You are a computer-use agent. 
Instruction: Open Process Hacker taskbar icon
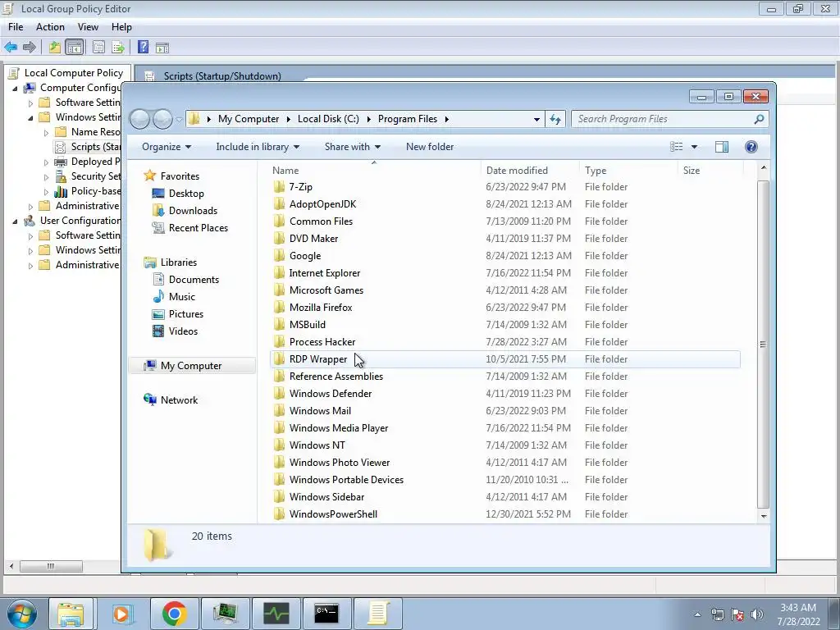[225, 614]
